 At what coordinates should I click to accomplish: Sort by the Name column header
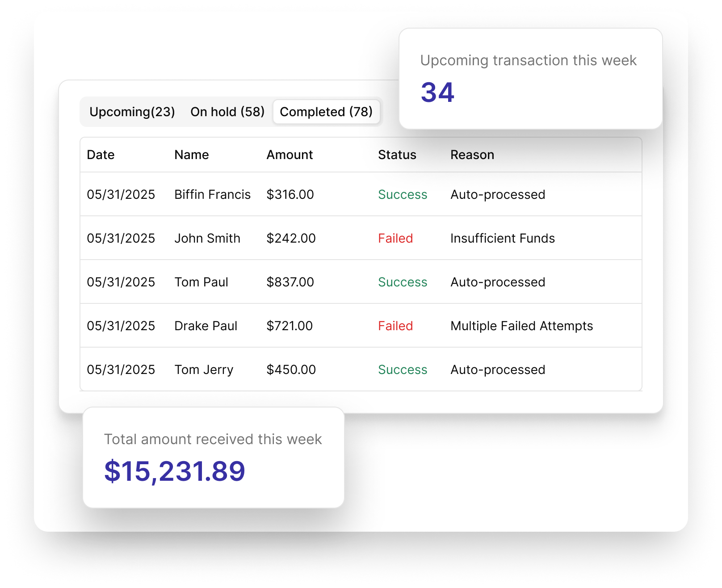point(191,155)
